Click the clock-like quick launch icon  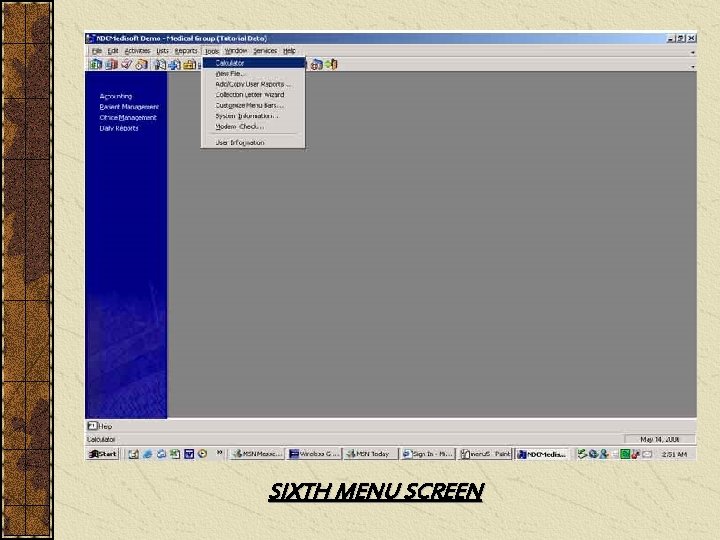(202, 454)
